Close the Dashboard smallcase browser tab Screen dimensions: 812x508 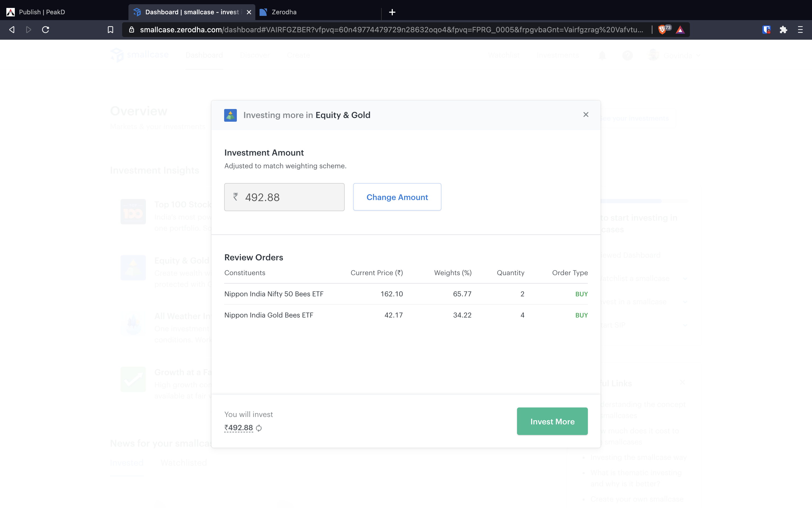click(249, 12)
